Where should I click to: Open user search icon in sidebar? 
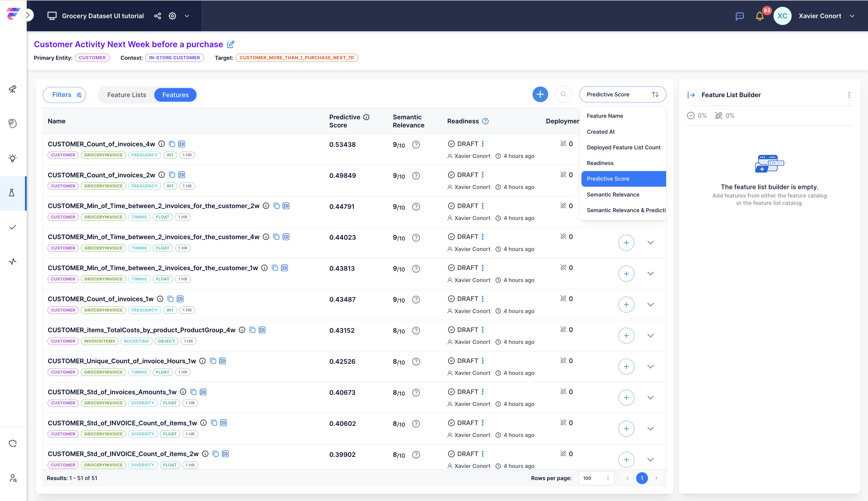point(13,478)
